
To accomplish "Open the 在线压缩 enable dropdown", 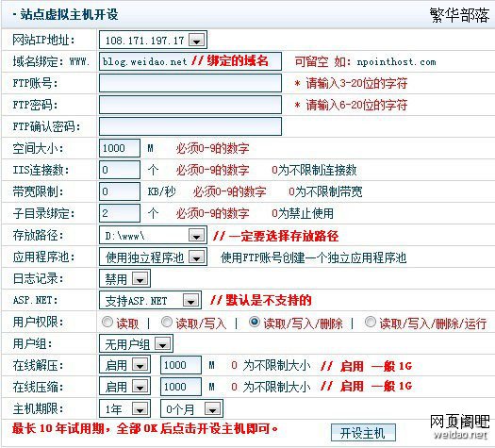I will coord(124,387).
